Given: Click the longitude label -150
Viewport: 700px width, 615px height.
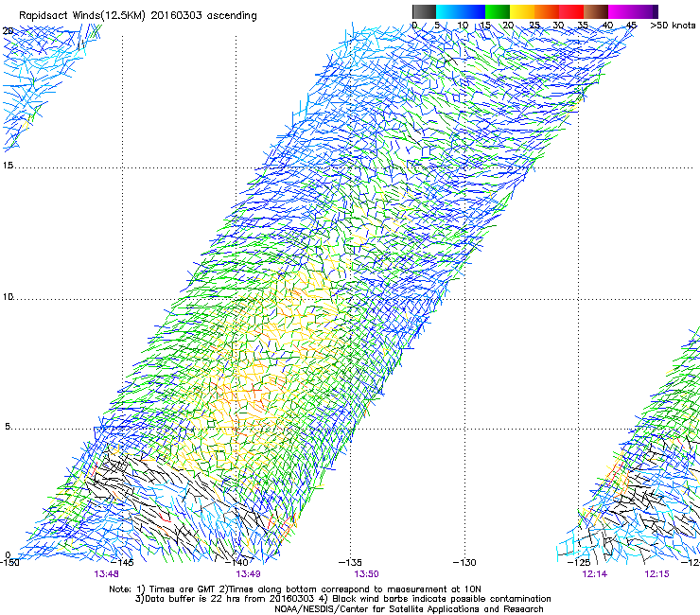Looking at the screenshot, I should pos(9,563).
